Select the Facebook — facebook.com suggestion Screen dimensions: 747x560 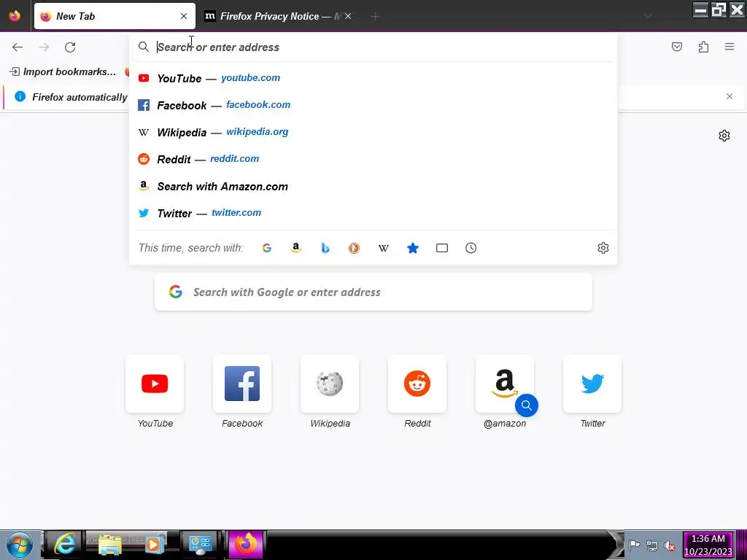tap(373, 105)
